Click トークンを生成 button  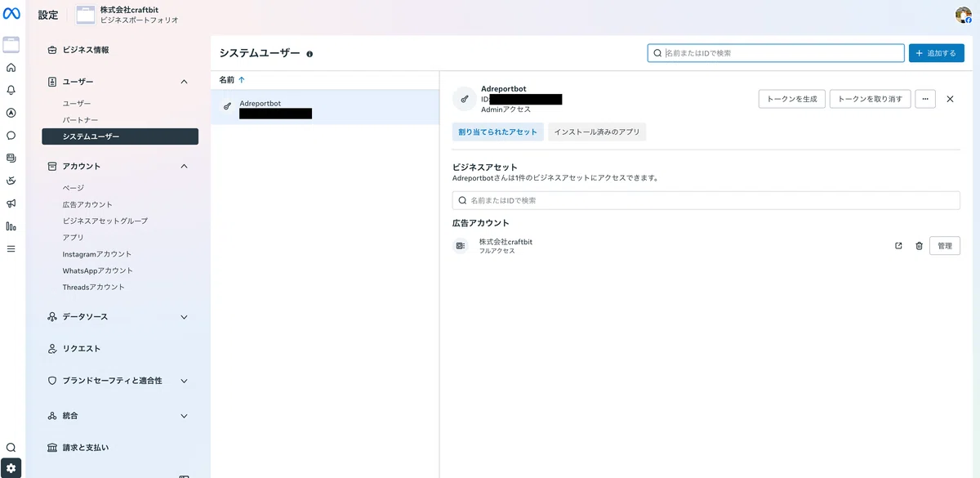(792, 99)
